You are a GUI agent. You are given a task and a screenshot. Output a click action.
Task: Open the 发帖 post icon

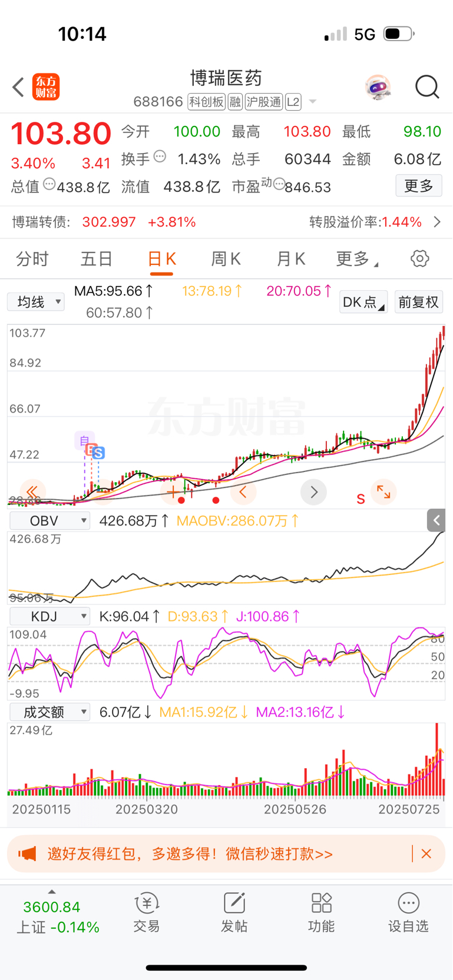[x=234, y=912]
